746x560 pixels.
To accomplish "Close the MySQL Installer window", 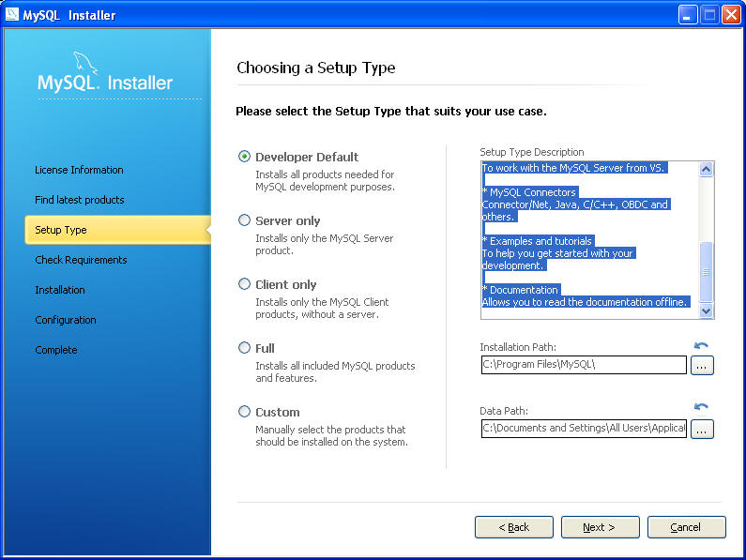I will (731, 15).
